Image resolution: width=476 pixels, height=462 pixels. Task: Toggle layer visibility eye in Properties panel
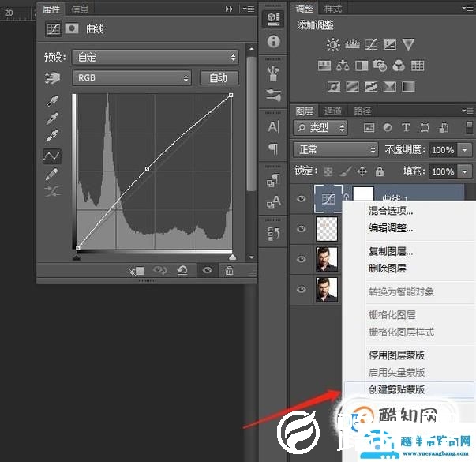point(207,271)
